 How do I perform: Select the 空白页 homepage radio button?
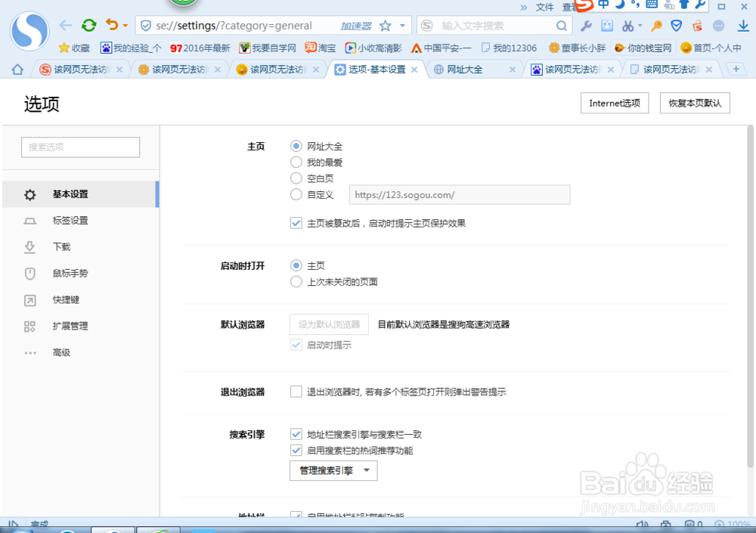click(x=296, y=178)
